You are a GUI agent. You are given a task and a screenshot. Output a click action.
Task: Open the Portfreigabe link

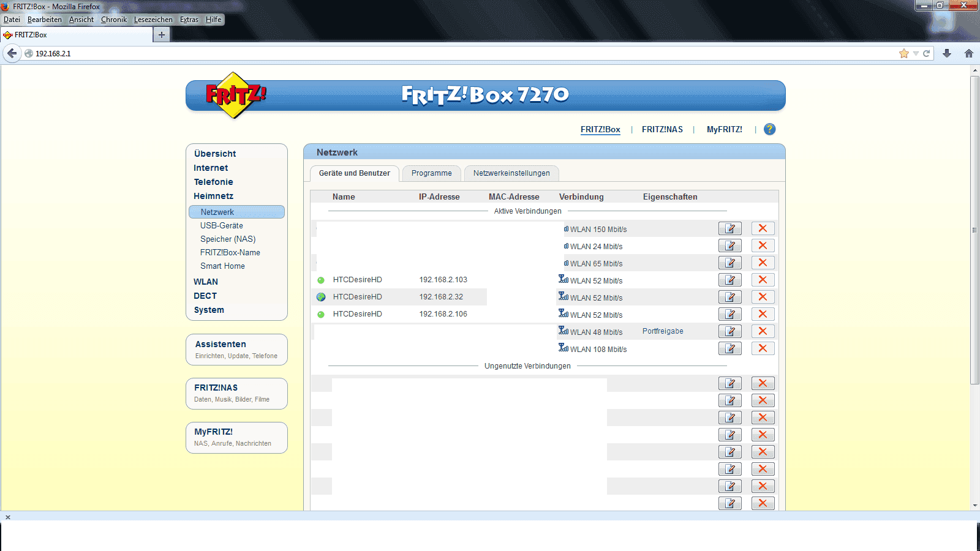click(x=663, y=331)
